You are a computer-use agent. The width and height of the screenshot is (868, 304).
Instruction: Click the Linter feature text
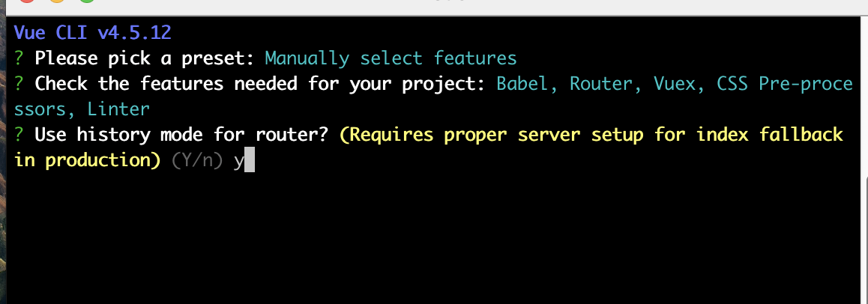[118, 109]
